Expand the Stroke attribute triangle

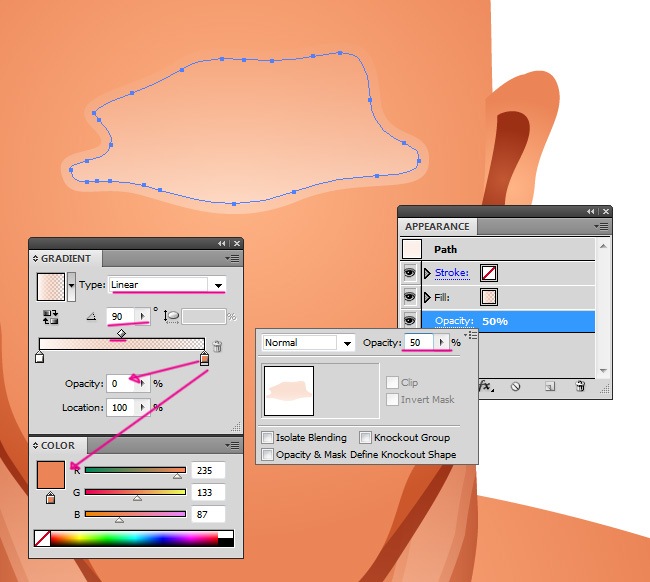click(427, 273)
